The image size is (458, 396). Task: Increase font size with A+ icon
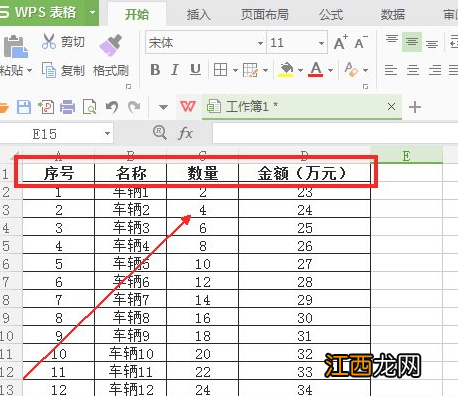341,42
